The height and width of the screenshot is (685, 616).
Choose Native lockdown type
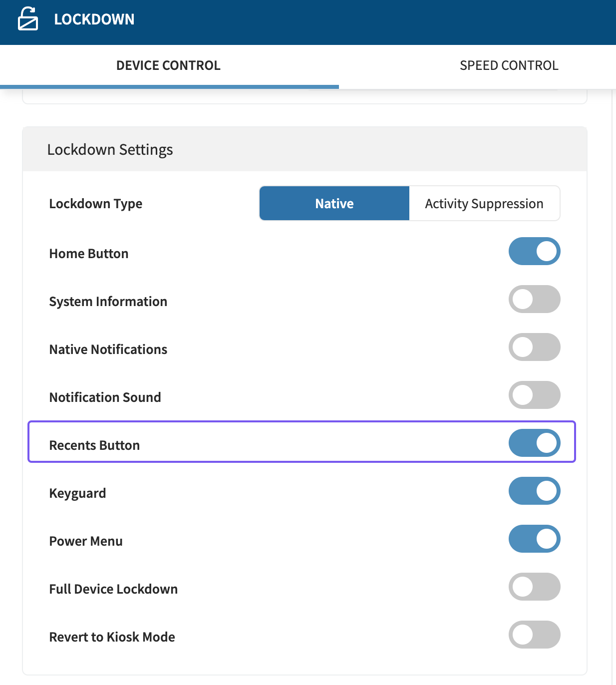point(334,204)
